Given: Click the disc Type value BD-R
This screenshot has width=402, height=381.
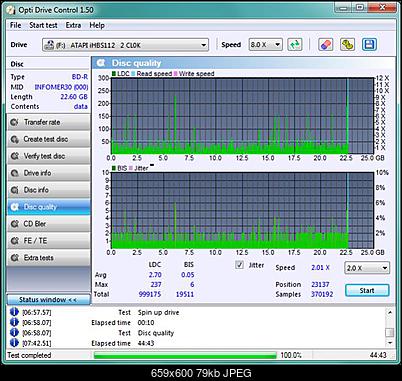Looking at the screenshot, I should click(80, 77).
